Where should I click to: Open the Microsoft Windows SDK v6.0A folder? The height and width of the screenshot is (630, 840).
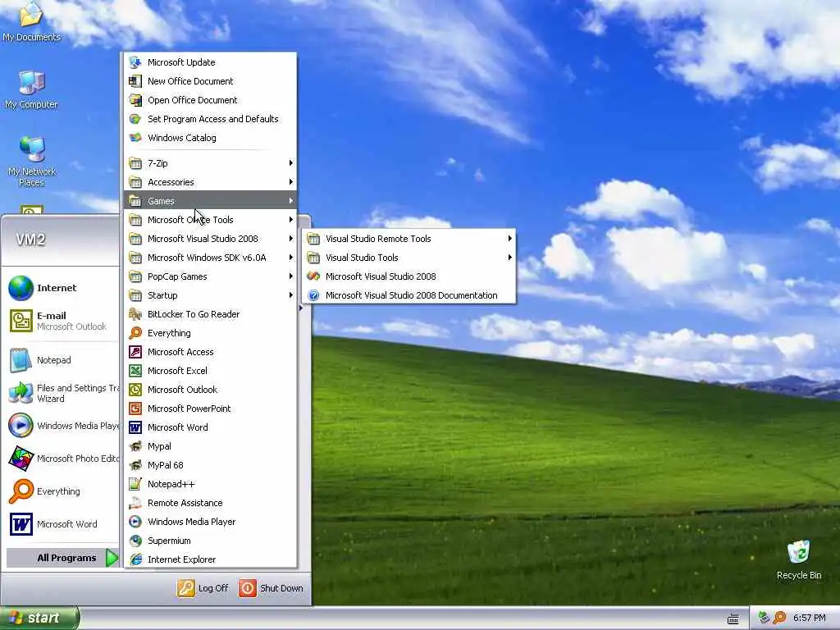pos(210,258)
